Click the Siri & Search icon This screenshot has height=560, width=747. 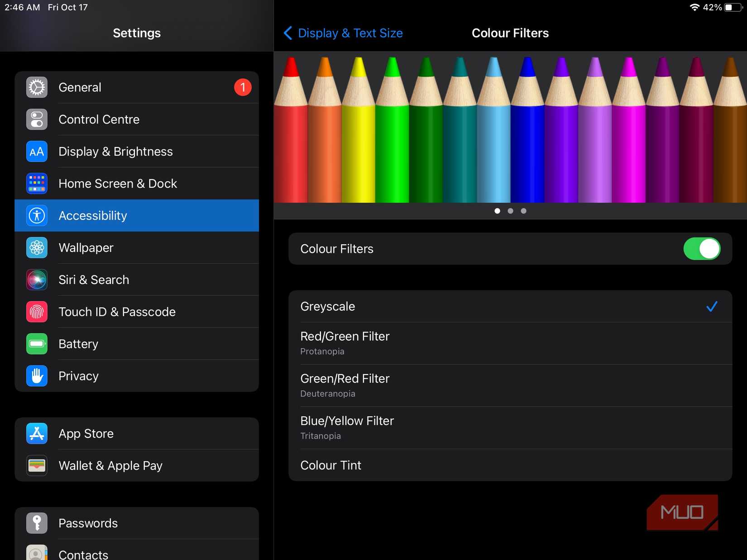[x=37, y=280]
